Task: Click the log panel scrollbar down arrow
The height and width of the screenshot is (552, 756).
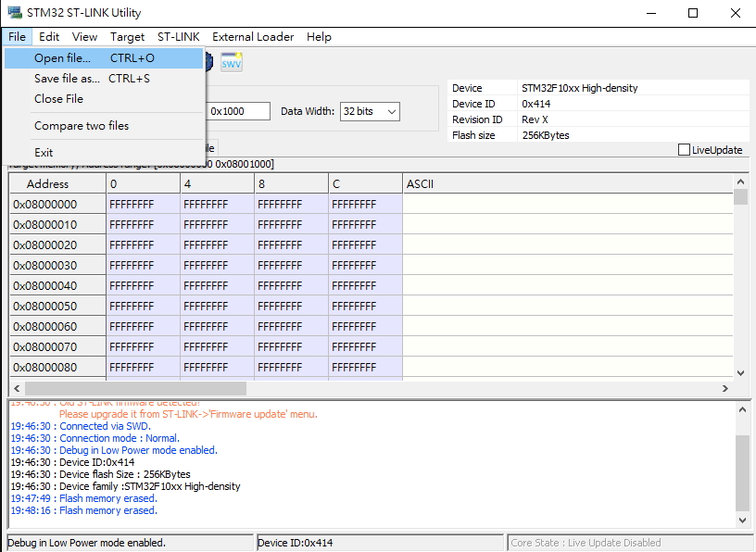Action: tap(742, 521)
